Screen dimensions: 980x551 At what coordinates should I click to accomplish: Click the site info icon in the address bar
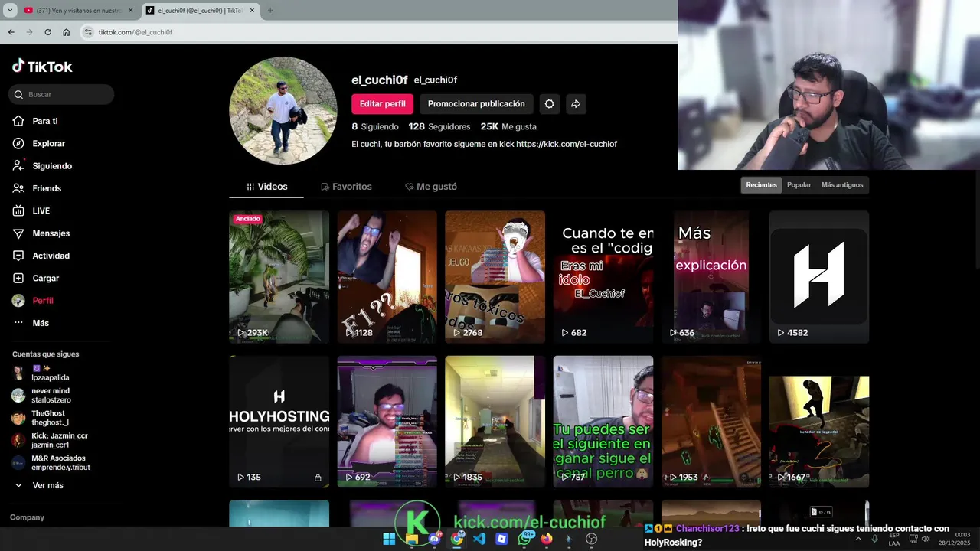pyautogui.click(x=88, y=32)
